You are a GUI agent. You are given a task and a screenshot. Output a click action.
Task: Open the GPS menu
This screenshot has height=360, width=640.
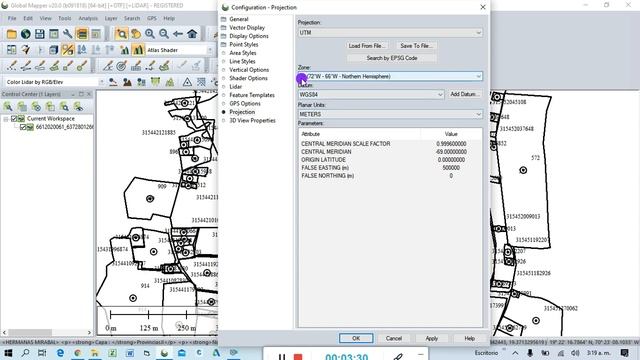152,18
